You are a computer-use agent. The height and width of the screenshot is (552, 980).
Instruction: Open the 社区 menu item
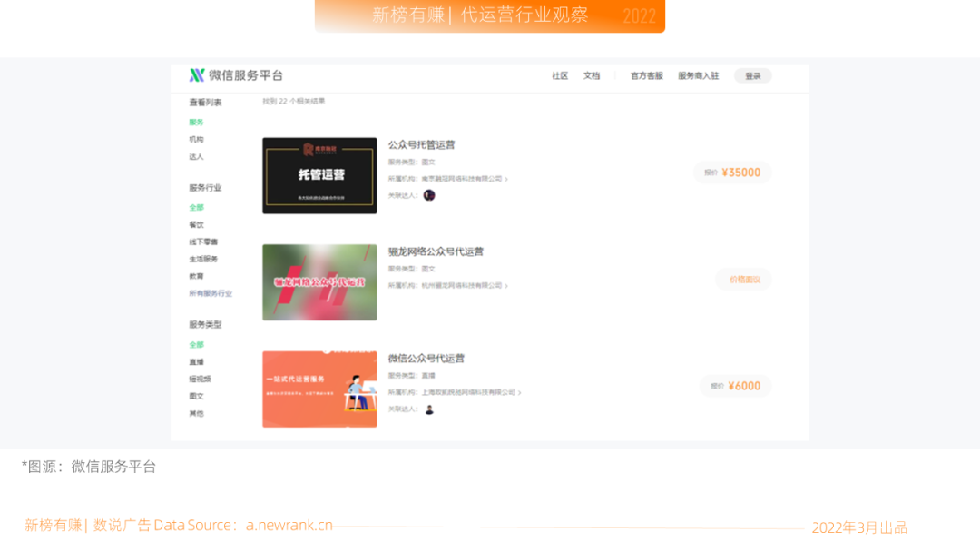pos(560,75)
